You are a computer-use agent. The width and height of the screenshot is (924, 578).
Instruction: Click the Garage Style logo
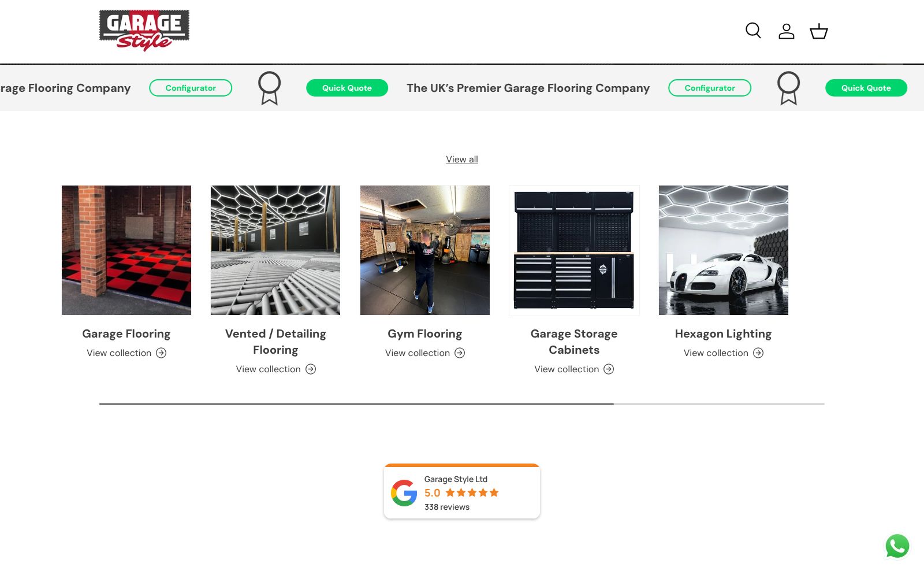click(x=144, y=31)
